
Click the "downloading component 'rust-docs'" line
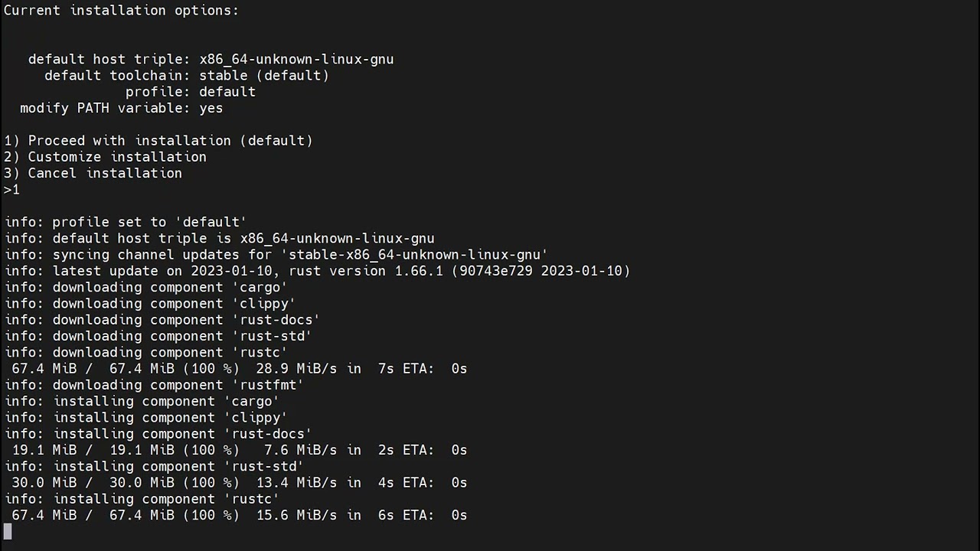click(x=162, y=320)
